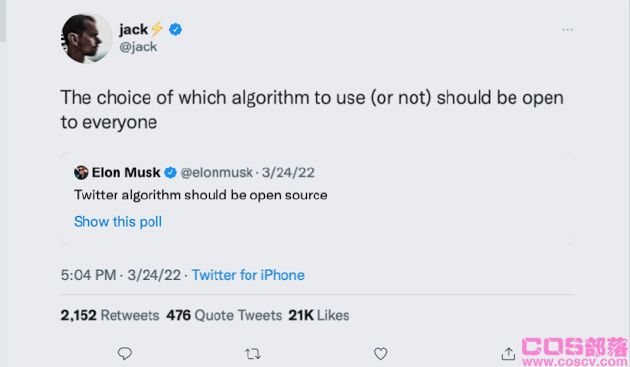630x367 pixels.
Task: Like the tweet with heart icon
Action: pyautogui.click(x=380, y=353)
